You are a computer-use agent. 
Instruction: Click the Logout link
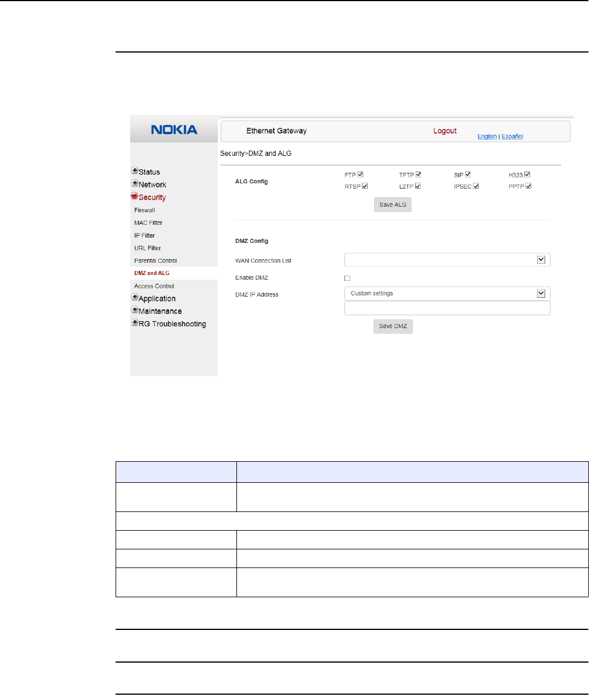(445, 131)
